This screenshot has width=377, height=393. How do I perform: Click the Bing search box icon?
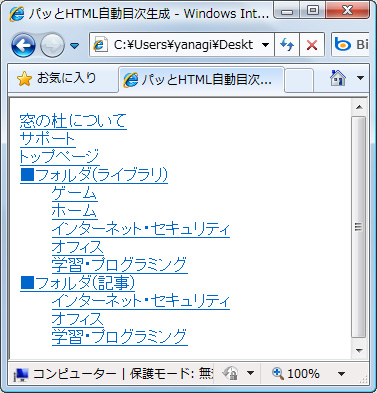343,44
